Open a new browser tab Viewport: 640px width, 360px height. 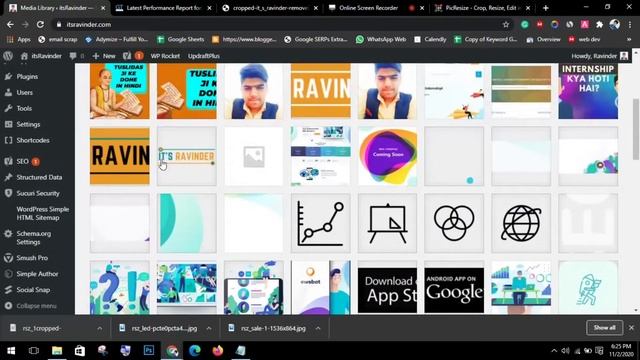(545, 8)
